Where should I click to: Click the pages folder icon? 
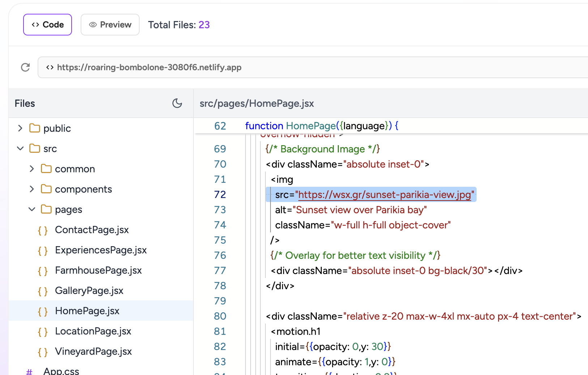(46, 209)
